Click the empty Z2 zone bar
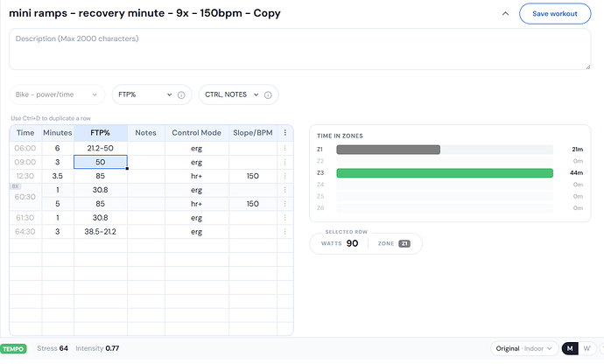 tap(445, 161)
